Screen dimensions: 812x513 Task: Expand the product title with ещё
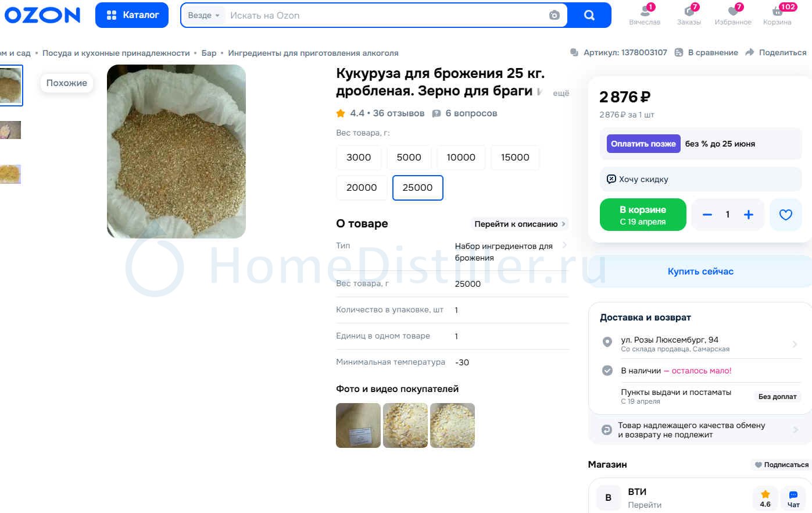[561, 93]
